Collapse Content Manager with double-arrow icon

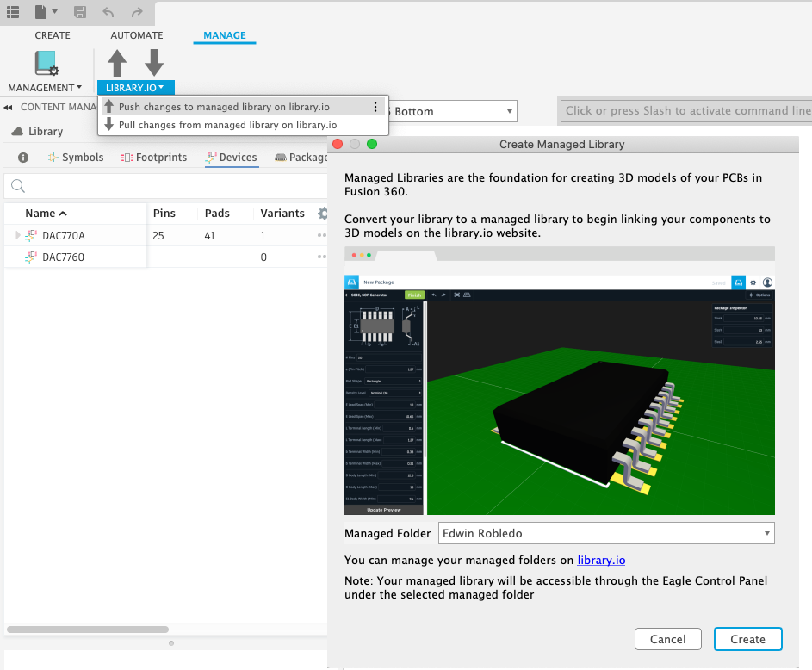click(x=8, y=107)
